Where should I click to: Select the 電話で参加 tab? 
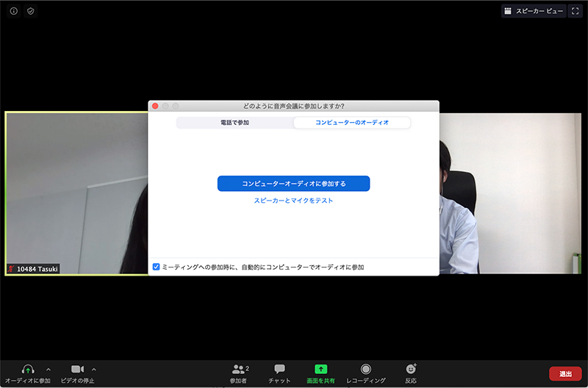coord(234,123)
